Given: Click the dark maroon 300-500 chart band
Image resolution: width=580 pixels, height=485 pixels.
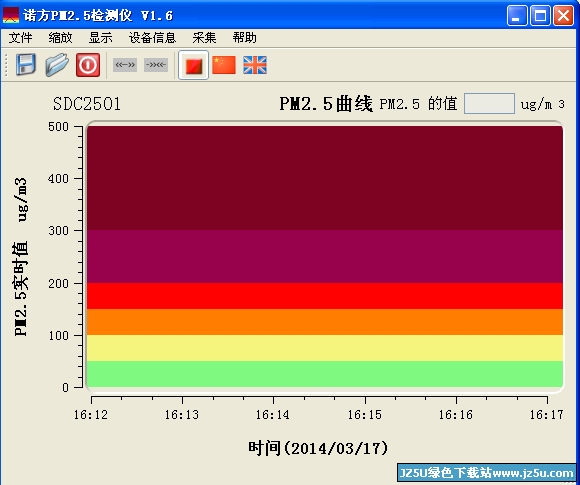Looking at the screenshot, I should (x=325, y=178).
